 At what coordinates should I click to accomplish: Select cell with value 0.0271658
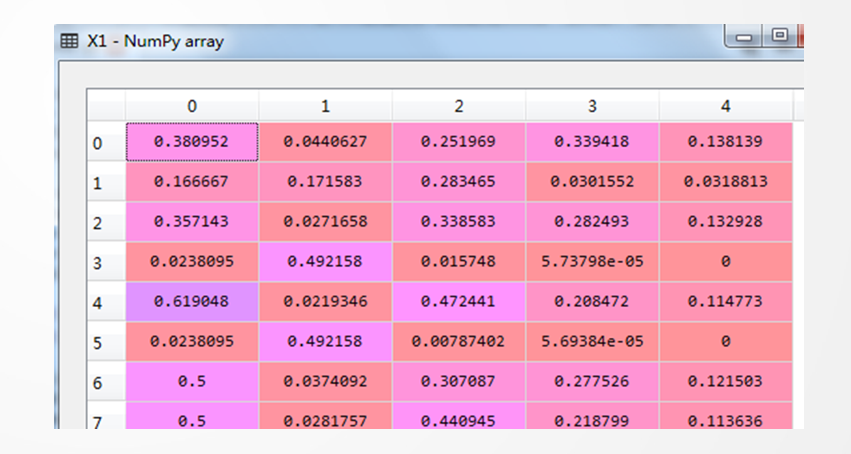[x=326, y=222]
